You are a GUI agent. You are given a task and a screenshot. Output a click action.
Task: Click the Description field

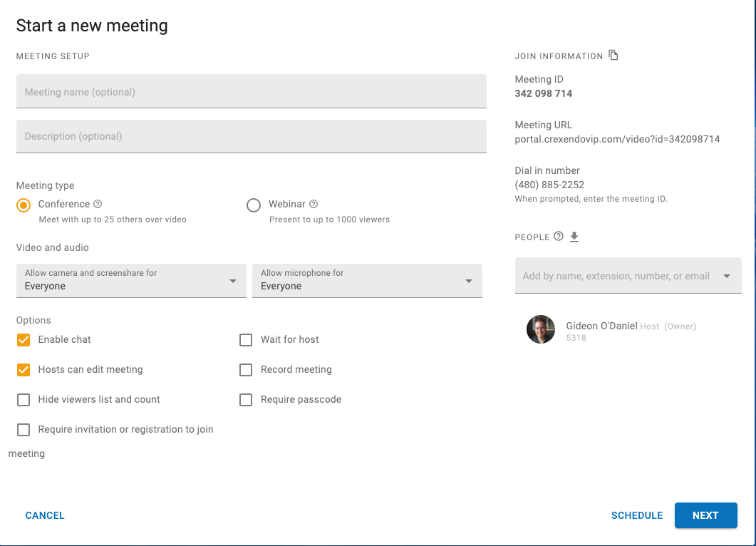(252, 137)
